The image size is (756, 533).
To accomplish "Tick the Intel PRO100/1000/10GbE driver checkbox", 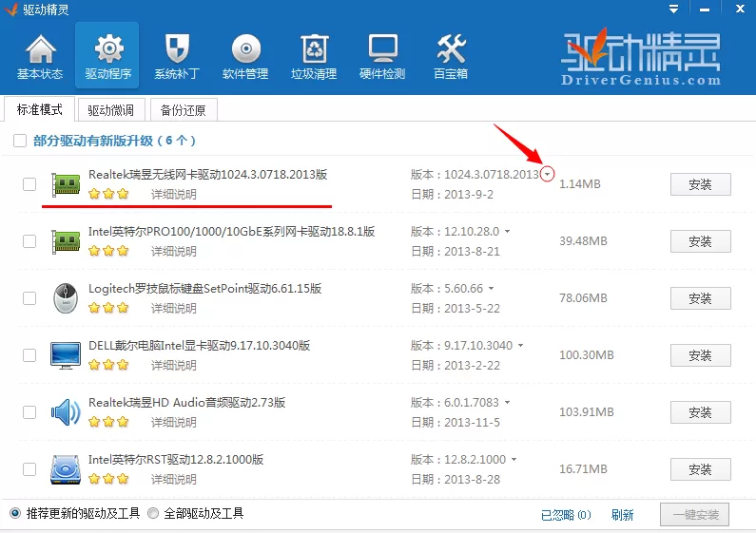I will (29, 241).
